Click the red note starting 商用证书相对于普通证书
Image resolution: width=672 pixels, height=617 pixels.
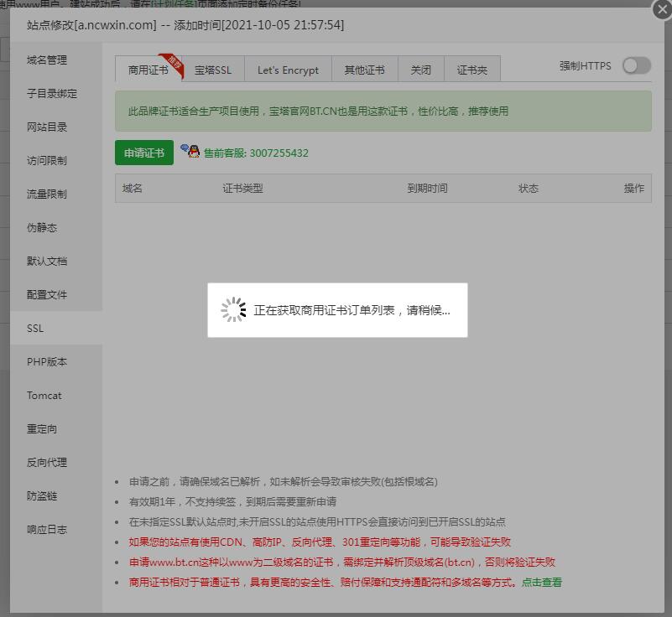322,583
